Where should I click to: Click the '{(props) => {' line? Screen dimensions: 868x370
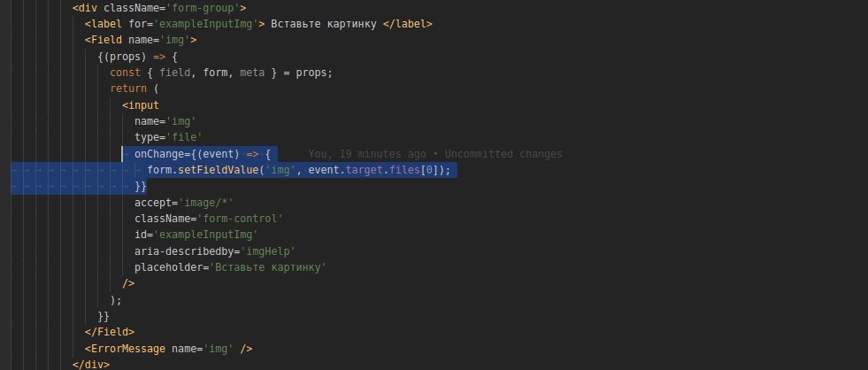pyautogui.click(x=137, y=57)
